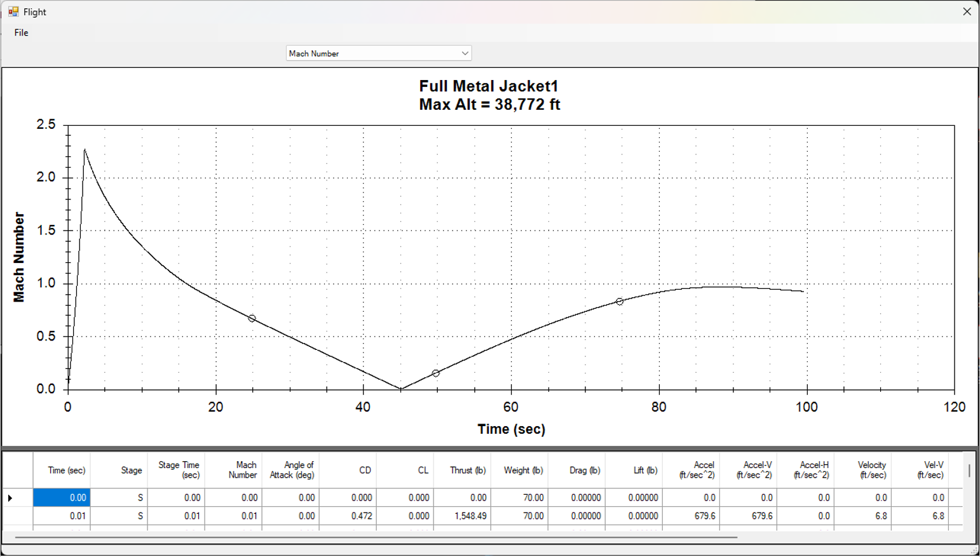Click the first row selector arrow
The height and width of the screenshot is (557, 980).
(x=11, y=498)
